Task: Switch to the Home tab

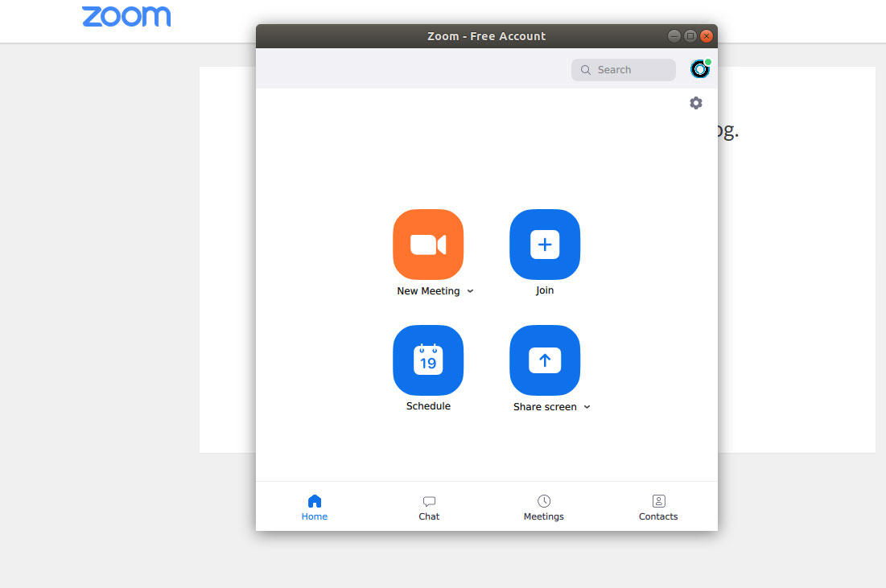Action: click(x=314, y=508)
